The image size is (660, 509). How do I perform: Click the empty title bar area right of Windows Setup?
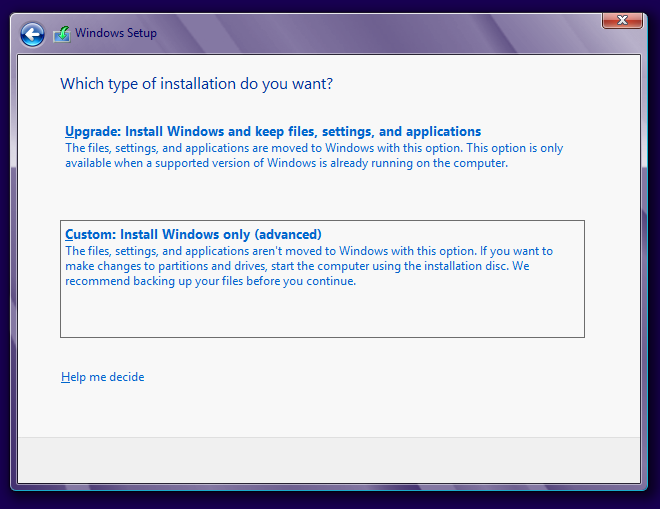(x=380, y=34)
